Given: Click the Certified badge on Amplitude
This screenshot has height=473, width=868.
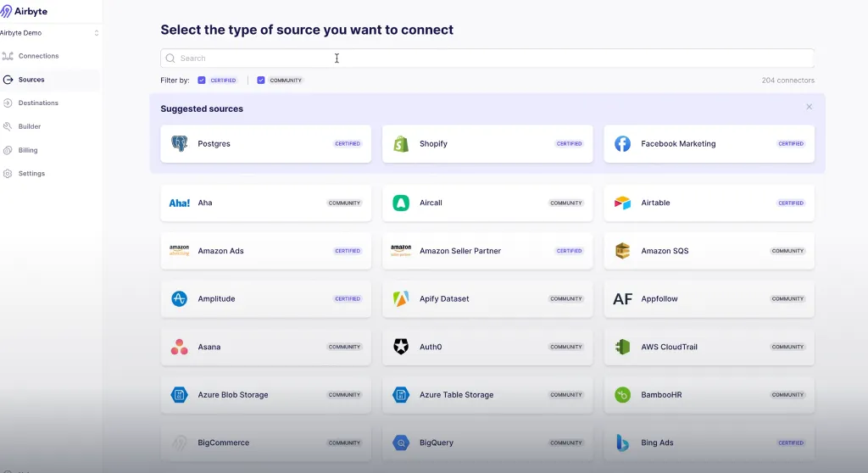Looking at the screenshot, I should (x=348, y=298).
